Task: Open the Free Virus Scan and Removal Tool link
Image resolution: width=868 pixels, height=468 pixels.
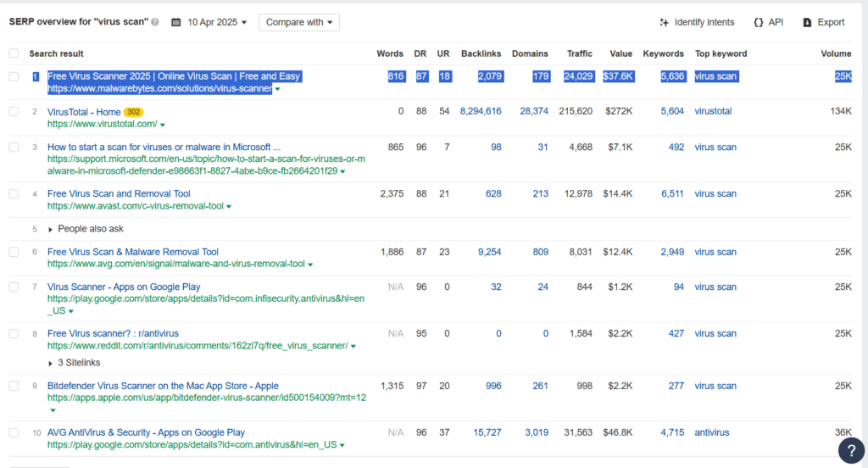Action: [119, 194]
